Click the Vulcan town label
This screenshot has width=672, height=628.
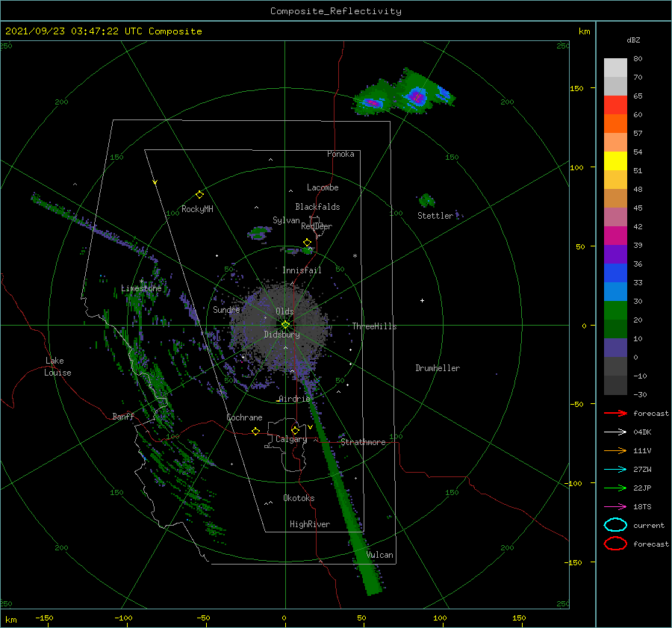tap(380, 555)
